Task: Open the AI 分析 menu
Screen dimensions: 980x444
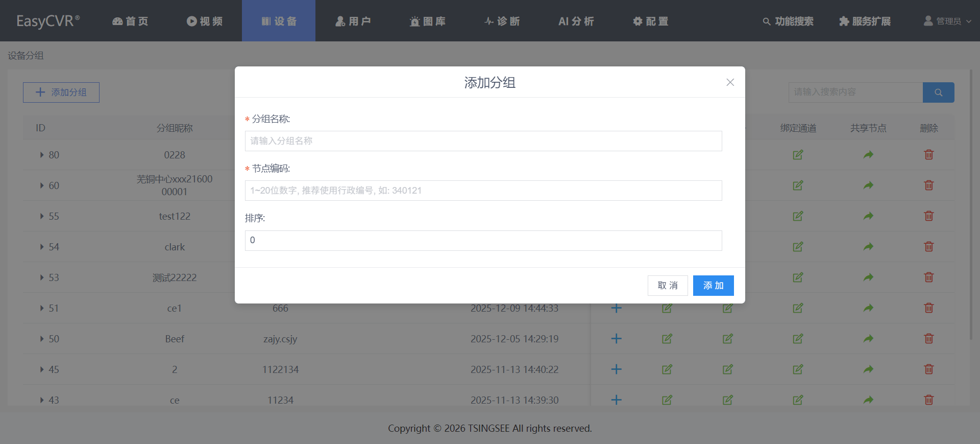Action: click(x=576, y=21)
